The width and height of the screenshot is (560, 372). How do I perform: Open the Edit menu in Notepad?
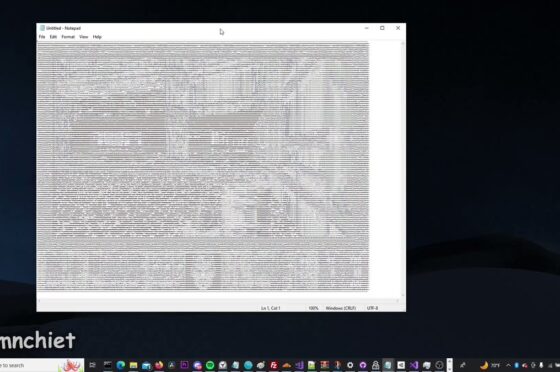pos(53,37)
